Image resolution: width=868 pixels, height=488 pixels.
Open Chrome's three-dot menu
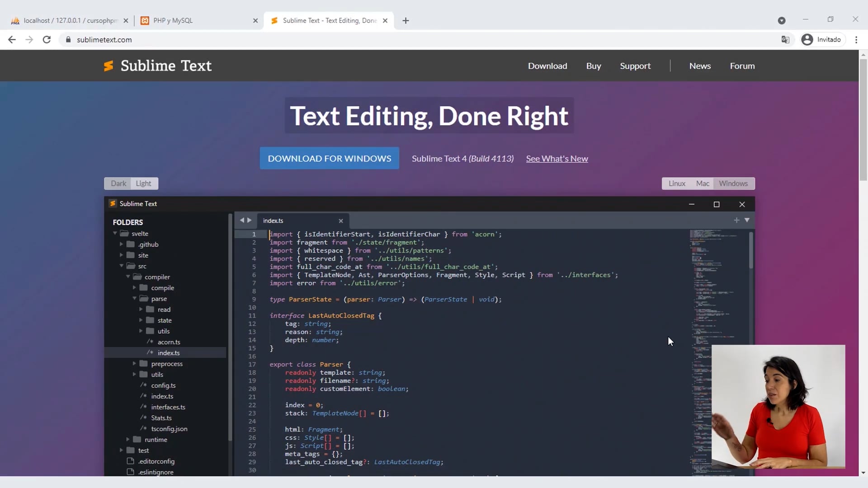tap(857, 39)
